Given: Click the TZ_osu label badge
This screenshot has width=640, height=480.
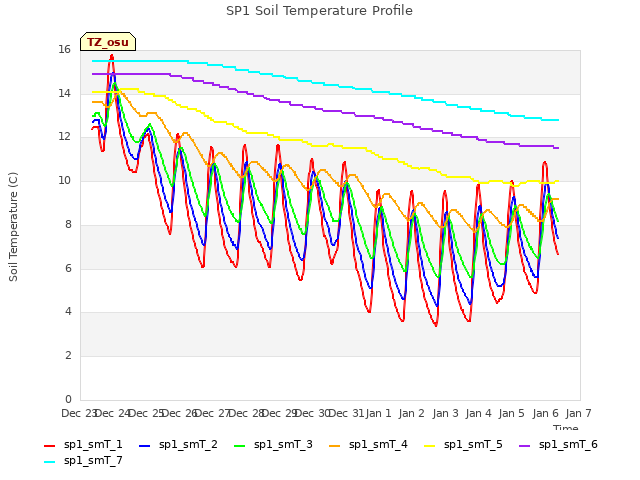Looking at the screenshot, I should 108,42.
